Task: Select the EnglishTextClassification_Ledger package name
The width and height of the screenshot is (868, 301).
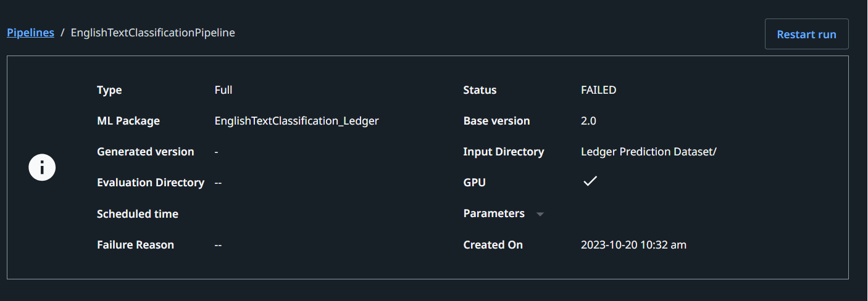Action: [x=296, y=121]
